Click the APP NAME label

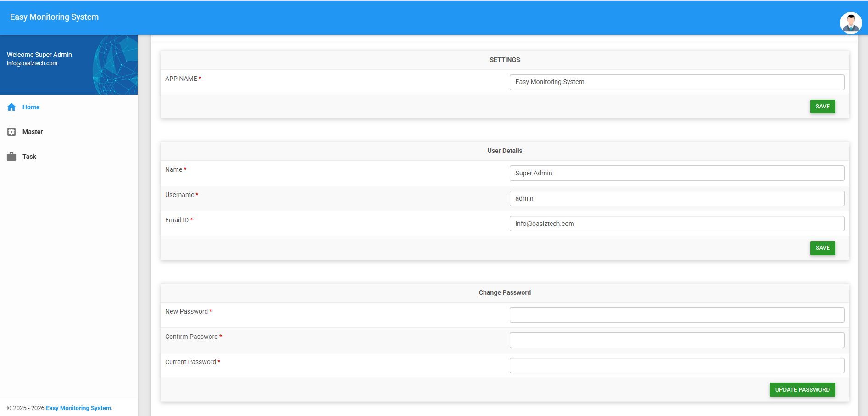(x=181, y=79)
